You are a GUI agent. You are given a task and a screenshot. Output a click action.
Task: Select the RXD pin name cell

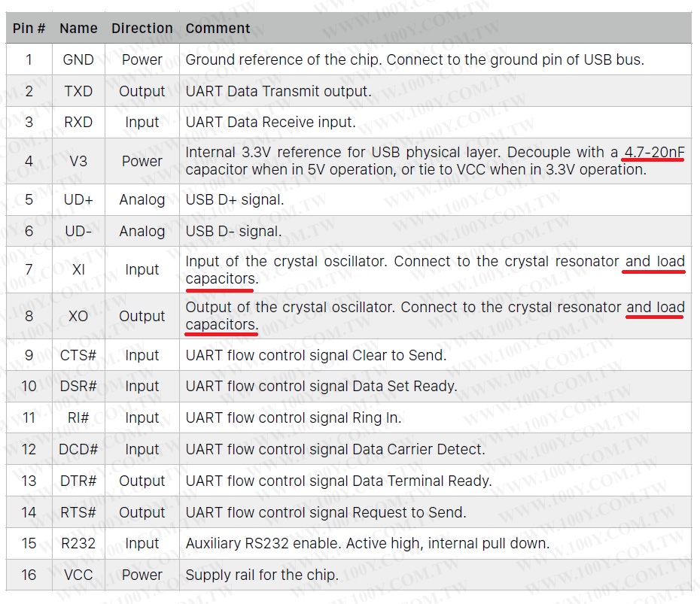(78, 122)
